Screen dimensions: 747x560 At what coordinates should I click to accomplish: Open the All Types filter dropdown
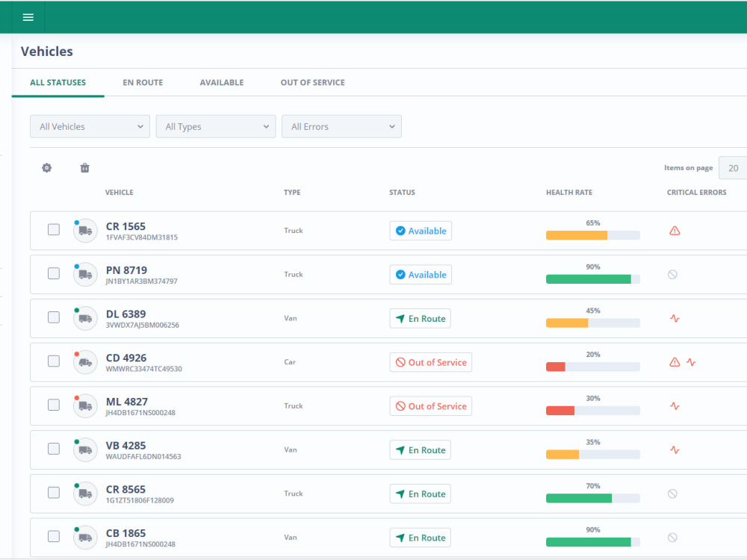point(216,127)
